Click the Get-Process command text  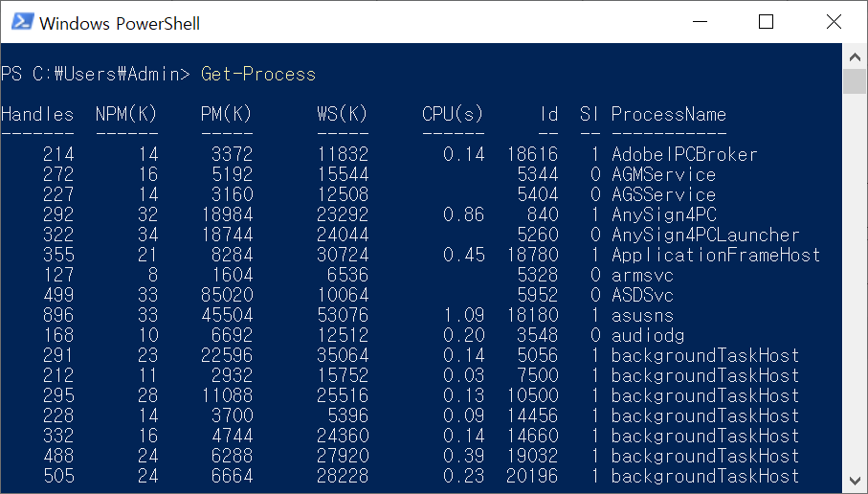(x=258, y=75)
